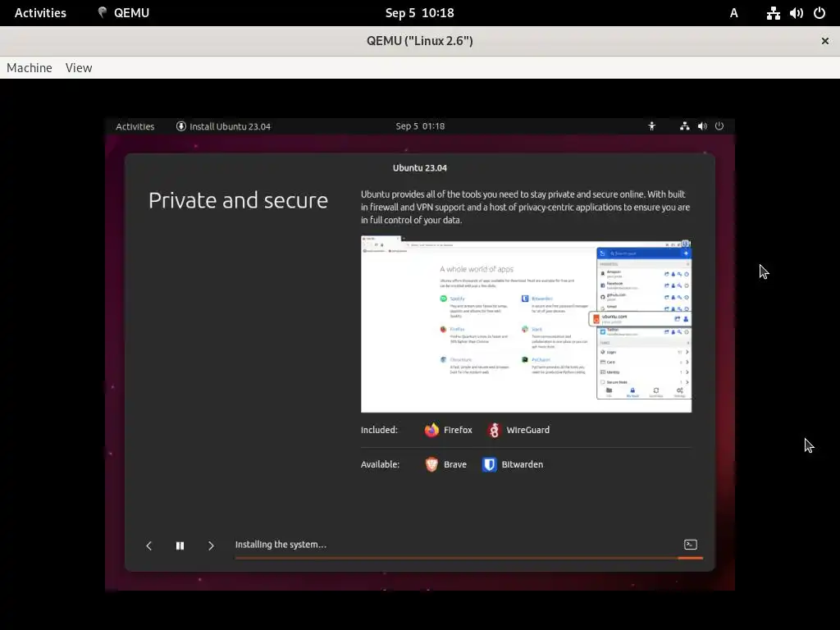Show installer log terminal icon

[691, 545]
